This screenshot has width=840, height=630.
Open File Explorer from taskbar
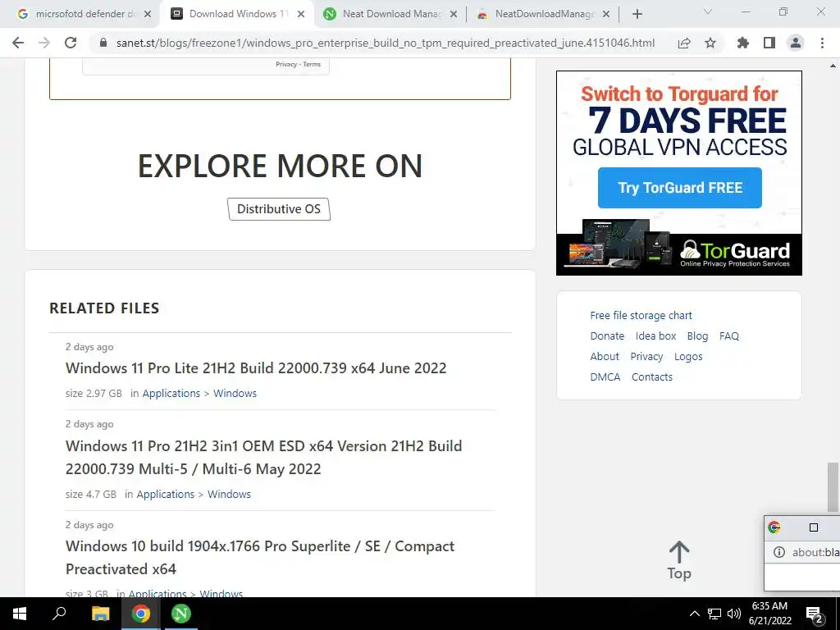(x=100, y=614)
